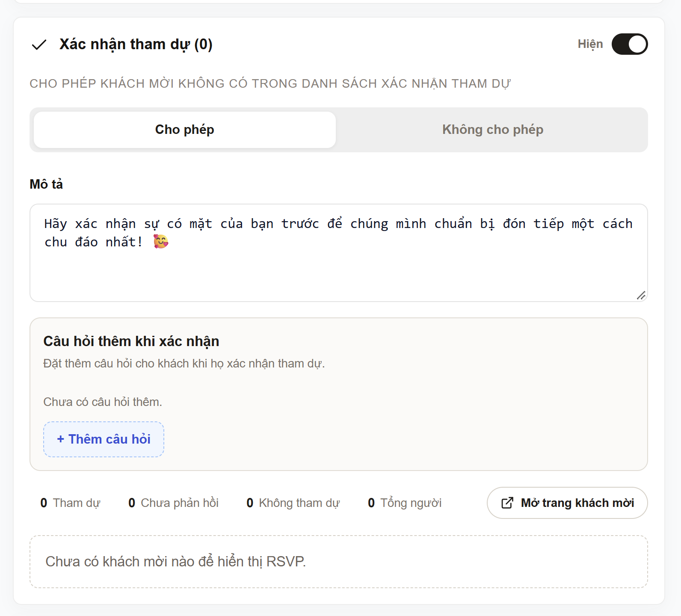The image size is (681, 616).
Task: Click the checkmark icon beside Xác nhận tham dự
Action: point(39,44)
